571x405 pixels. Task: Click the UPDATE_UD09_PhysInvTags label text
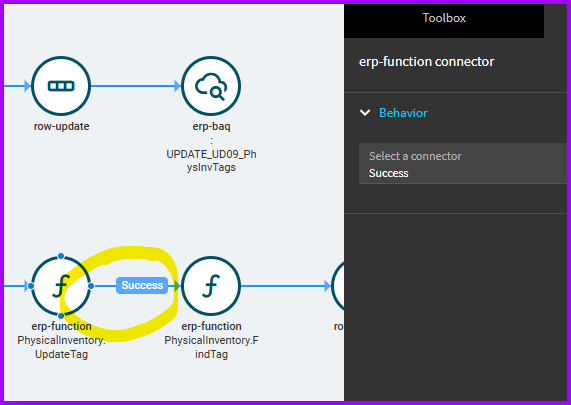211,161
